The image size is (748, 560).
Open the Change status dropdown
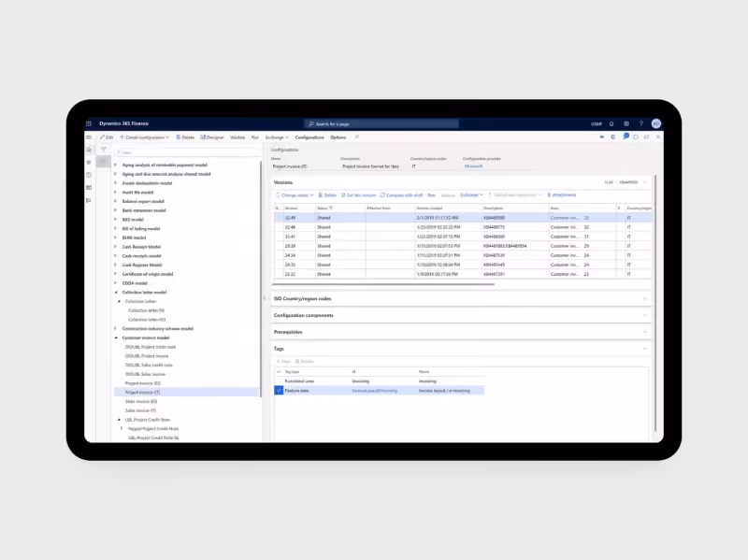coord(295,195)
